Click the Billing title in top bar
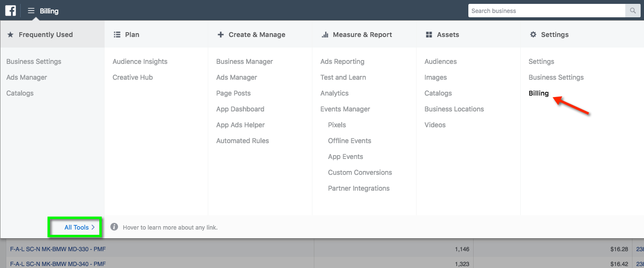 click(49, 11)
